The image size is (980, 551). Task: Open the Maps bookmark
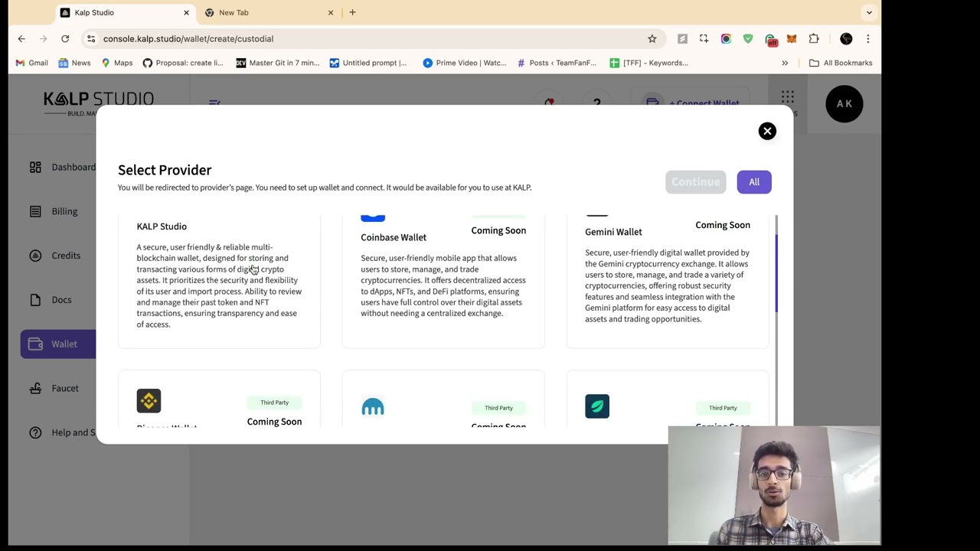point(116,63)
